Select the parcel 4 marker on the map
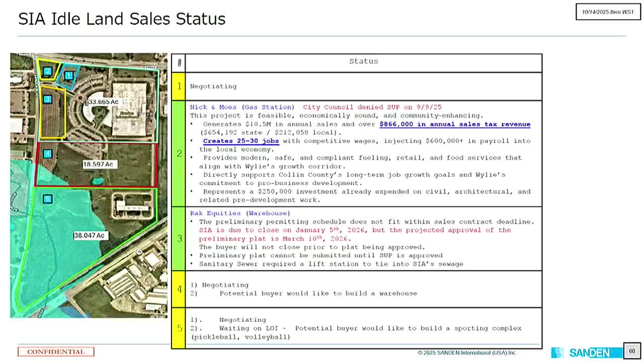This screenshot has height=362, width=644. coord(47,154)
